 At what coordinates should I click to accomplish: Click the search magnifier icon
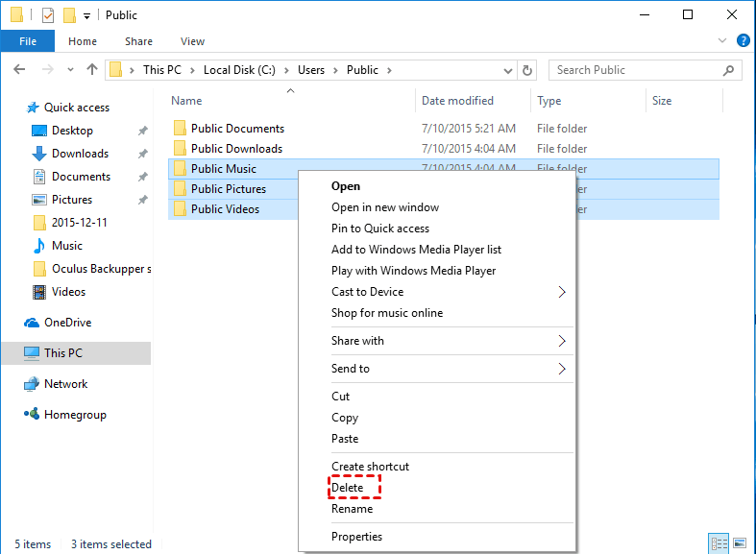click(x=730, y=70)
